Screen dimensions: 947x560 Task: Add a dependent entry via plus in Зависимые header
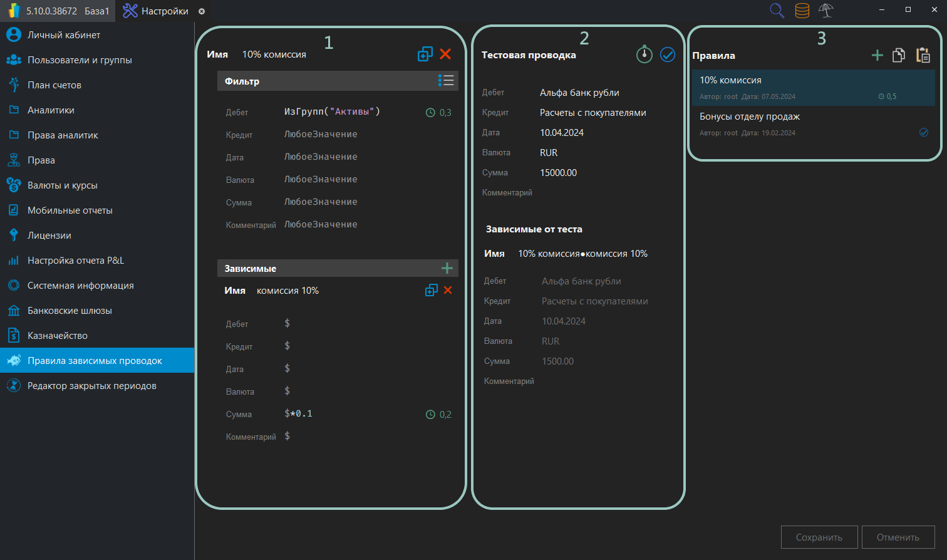[447, 267]
